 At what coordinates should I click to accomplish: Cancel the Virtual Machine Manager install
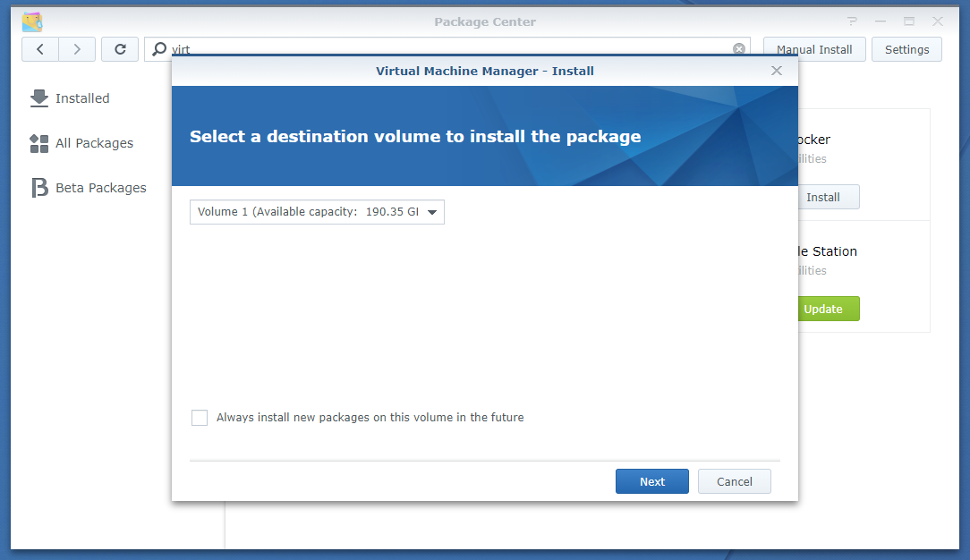[734, 481]
